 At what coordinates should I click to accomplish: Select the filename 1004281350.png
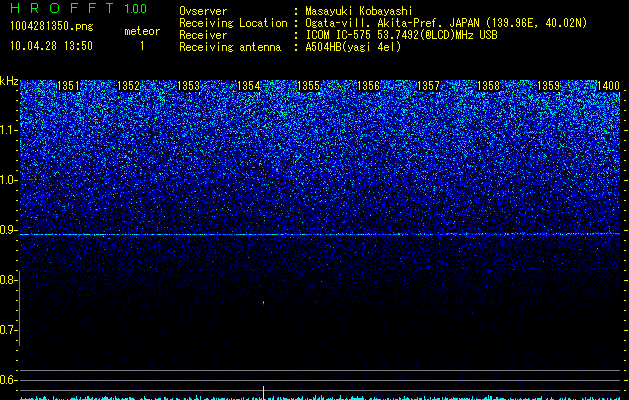pyautogui.click(x=52, y=26)
